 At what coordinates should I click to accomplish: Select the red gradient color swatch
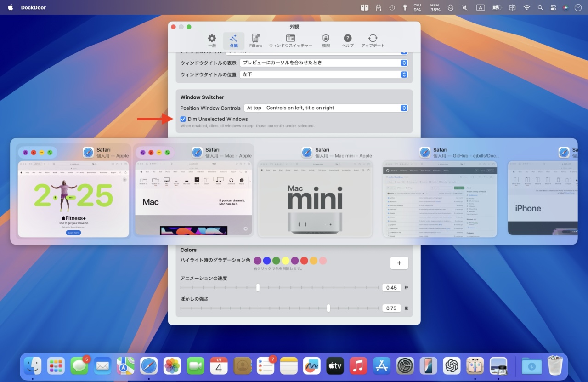304,261
